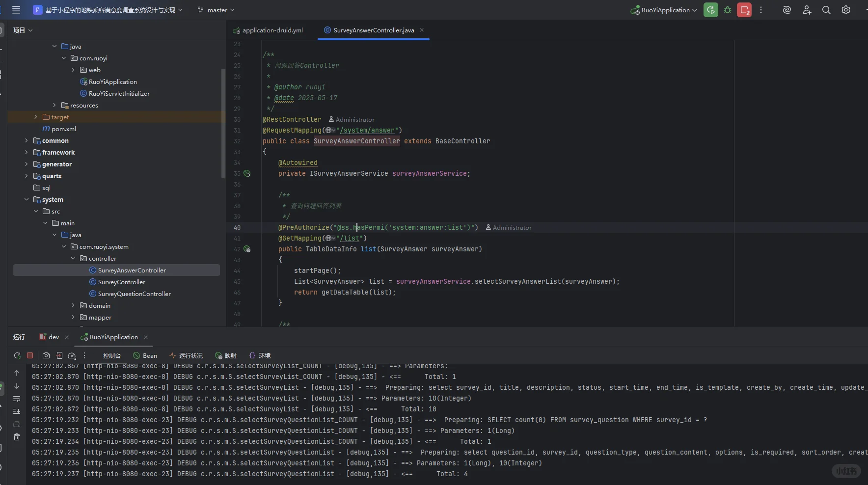Expand the resources folder
This screenshot has height=485, width=868.
(x=54, y=105)
